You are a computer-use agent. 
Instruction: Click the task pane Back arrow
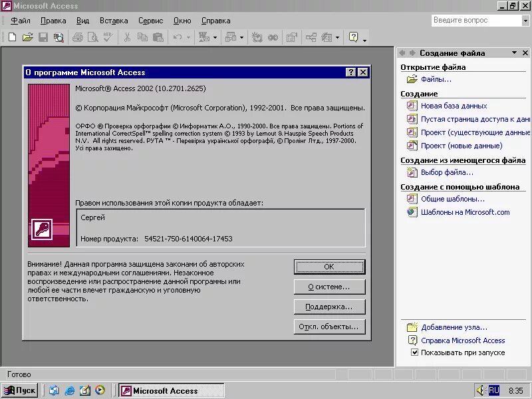[x=402, y=53]
